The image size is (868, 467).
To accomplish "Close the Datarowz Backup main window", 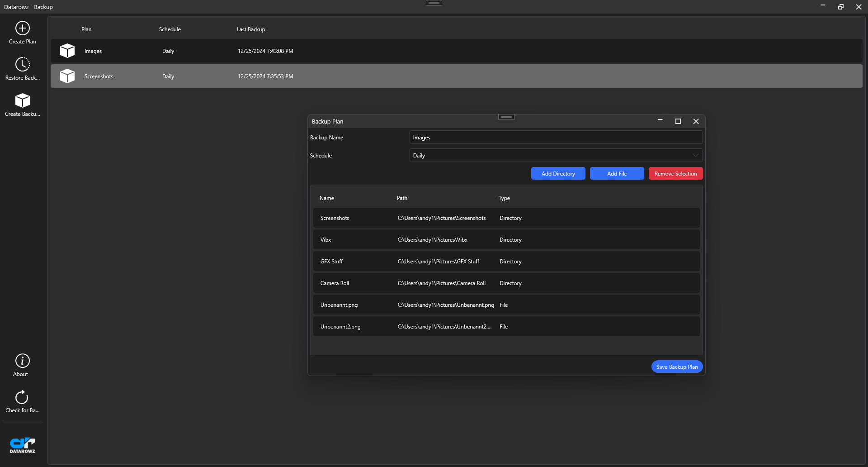I will coord(859,7).
